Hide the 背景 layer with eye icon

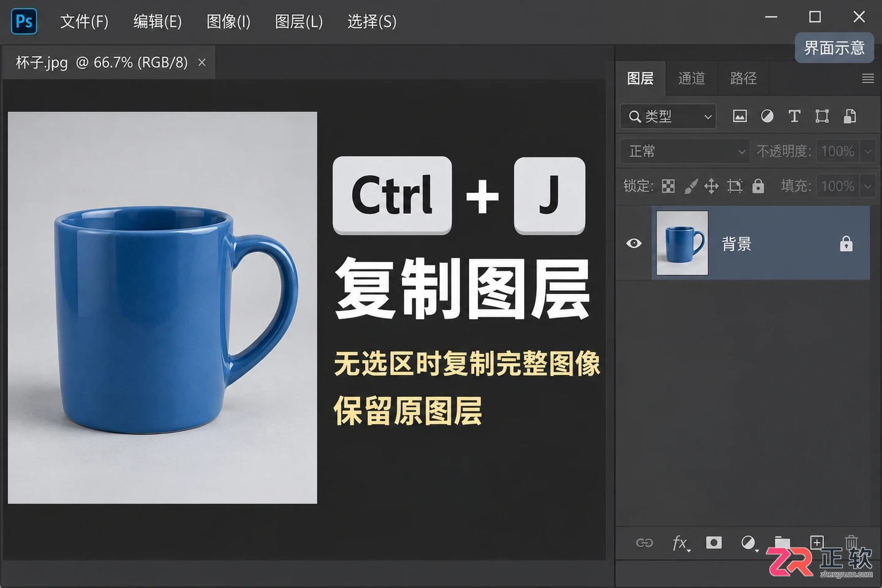coord(634,243)
